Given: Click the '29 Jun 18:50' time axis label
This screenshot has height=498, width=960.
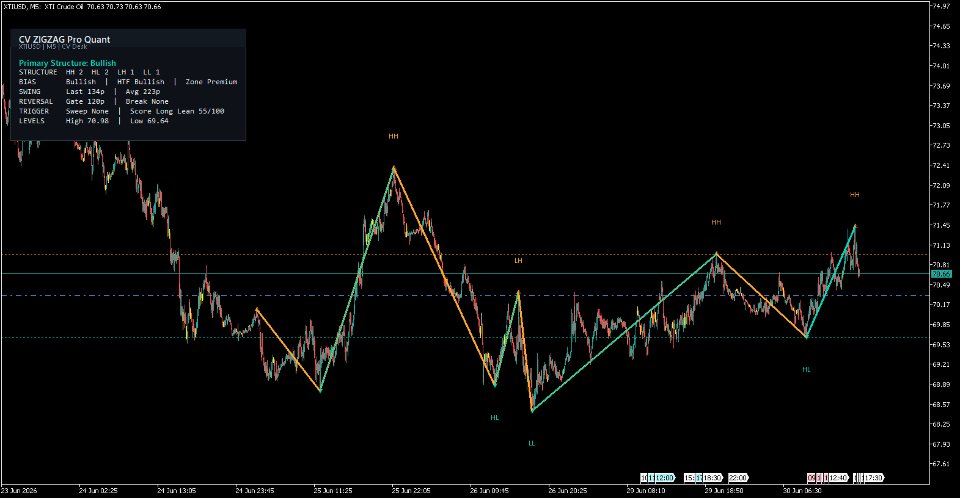Looking at the screenshot, I should click(724, 491).
